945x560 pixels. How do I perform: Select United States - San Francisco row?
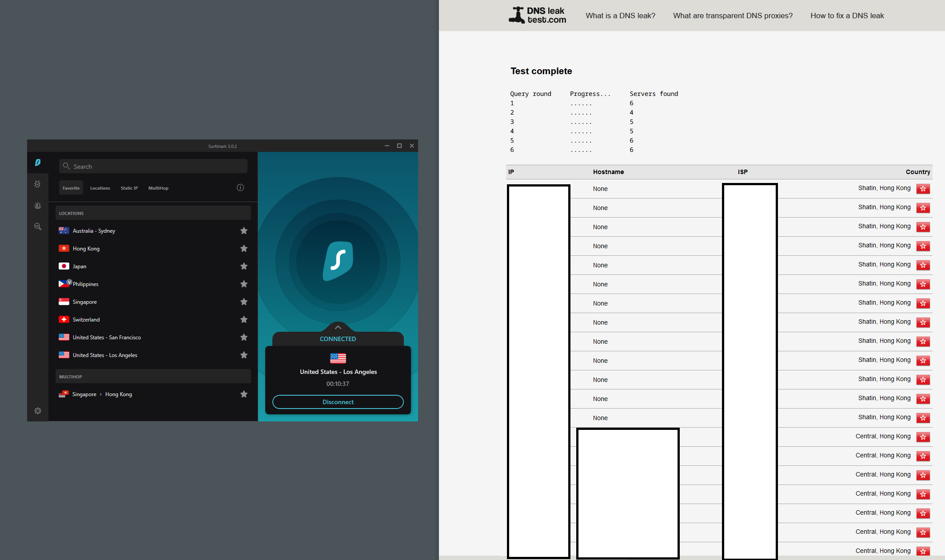[153, 337]
